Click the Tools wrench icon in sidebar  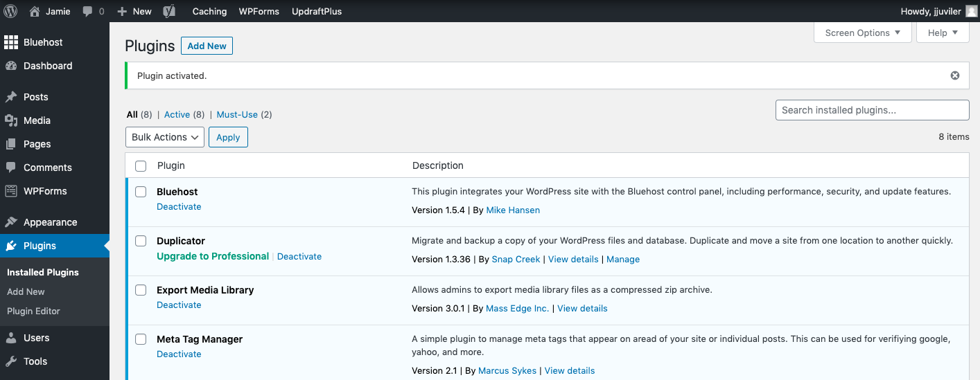(x=11, y=361)
